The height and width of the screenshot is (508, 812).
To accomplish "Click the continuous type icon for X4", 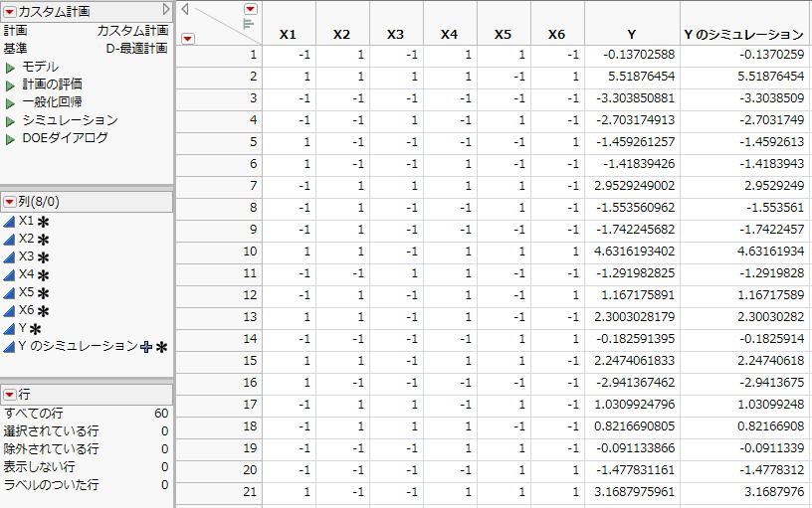I will tap(9, 275).
